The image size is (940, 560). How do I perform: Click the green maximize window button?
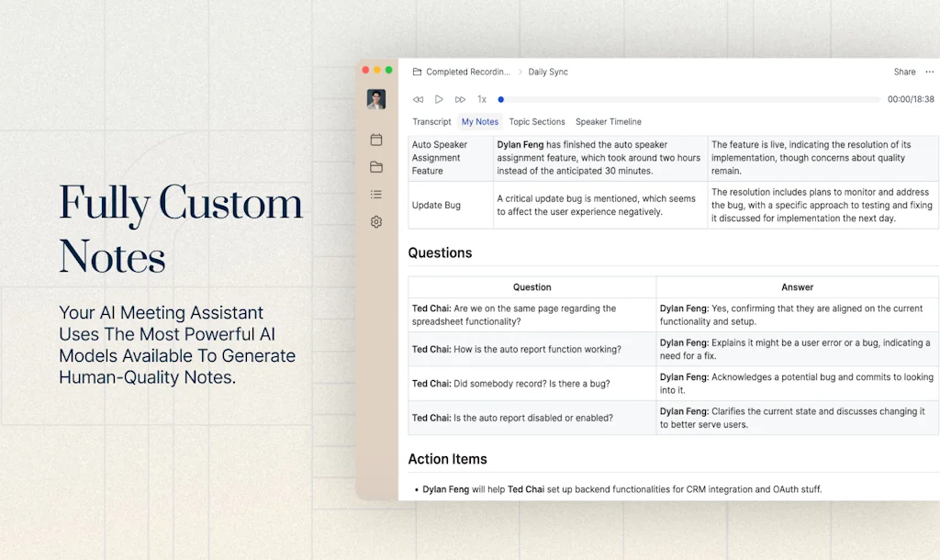pyautogui.click(x=389, y=70)
